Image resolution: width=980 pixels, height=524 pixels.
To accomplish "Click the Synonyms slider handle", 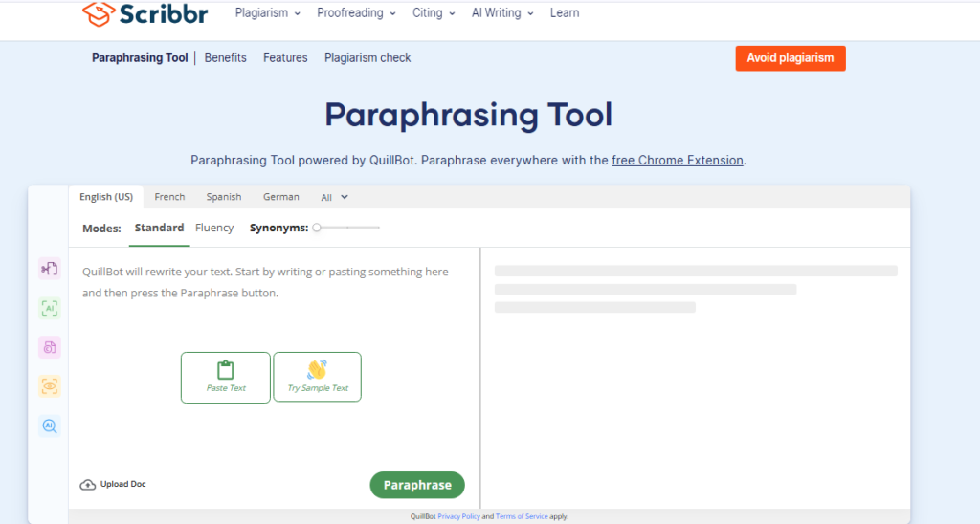I will point(317,228).
